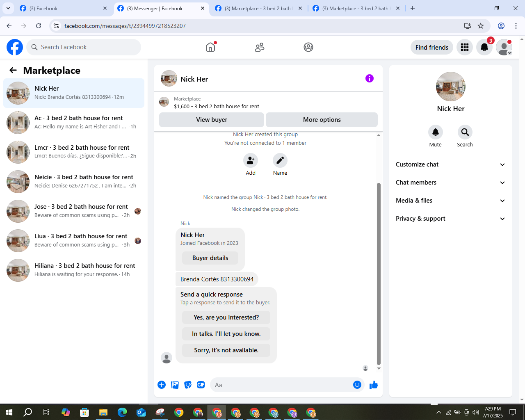Open the Groups icon in top navigation
525x420 pixels.
pos(308,47)
